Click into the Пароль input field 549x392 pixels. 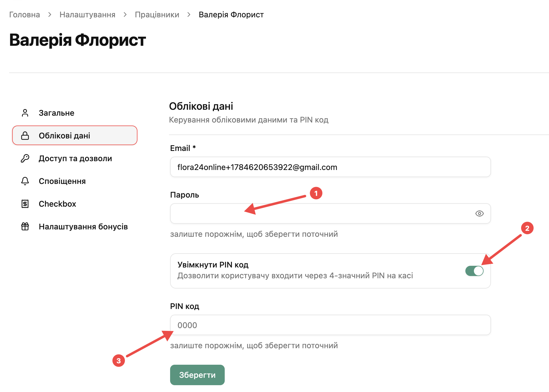330,213
